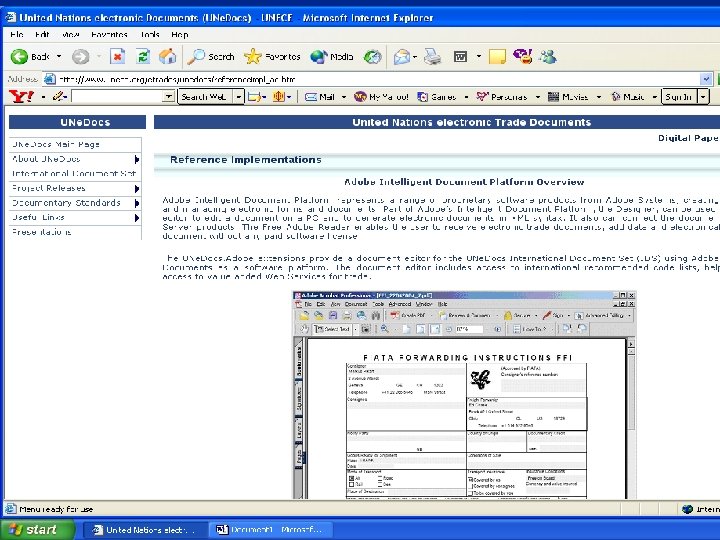Click the Mail envelope icon in IE toolbar
720x540 pixels.
[401, 56]
